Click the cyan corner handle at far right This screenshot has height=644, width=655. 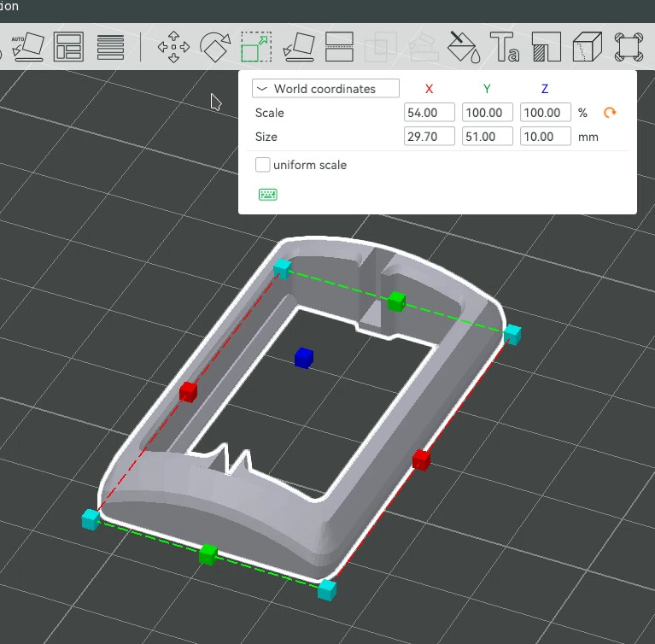512,333
